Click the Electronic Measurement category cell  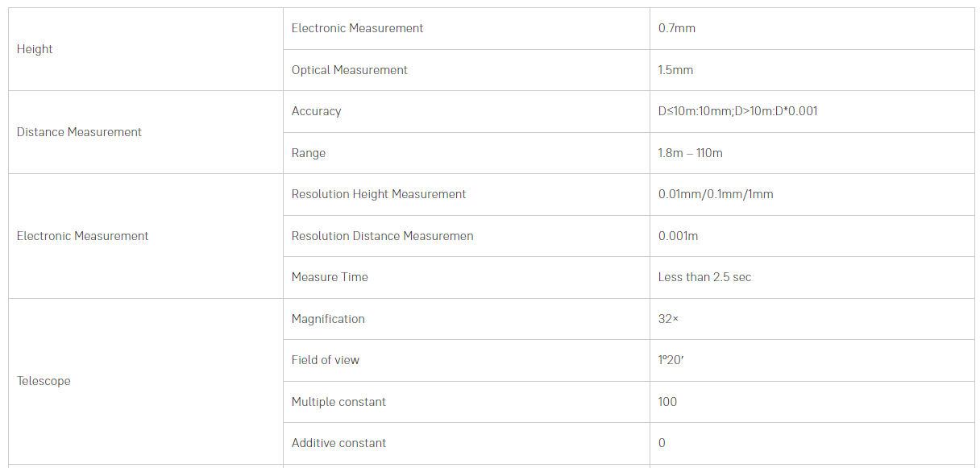pyautogui.click(x=83, y=236)
